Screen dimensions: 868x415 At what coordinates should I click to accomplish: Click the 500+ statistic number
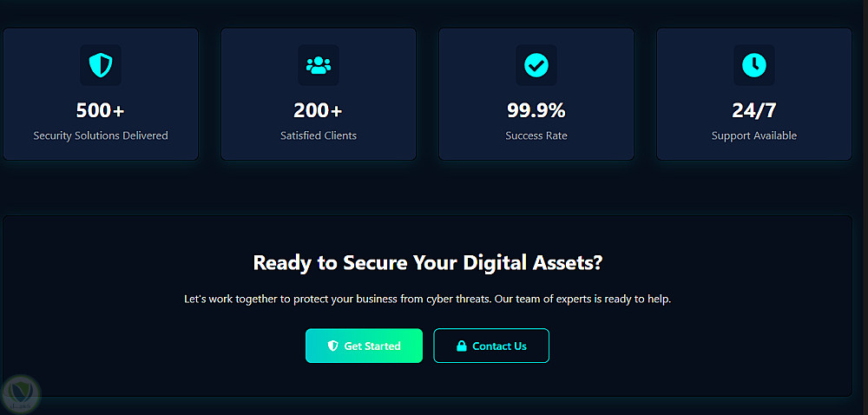click(x=101, y=110)
